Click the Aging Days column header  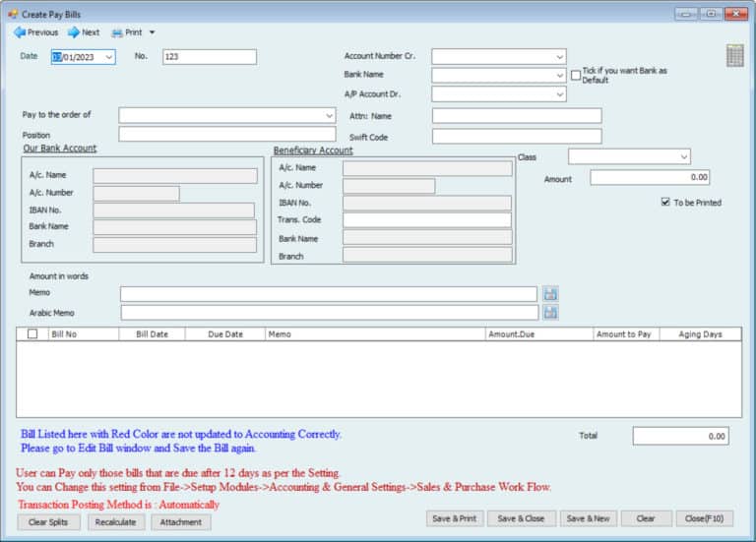click(700, 334)
